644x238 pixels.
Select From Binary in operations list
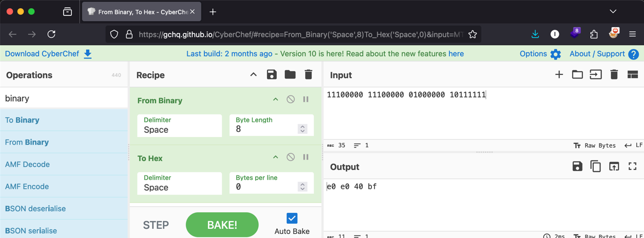pyautogui.click(x=64, y=142)
